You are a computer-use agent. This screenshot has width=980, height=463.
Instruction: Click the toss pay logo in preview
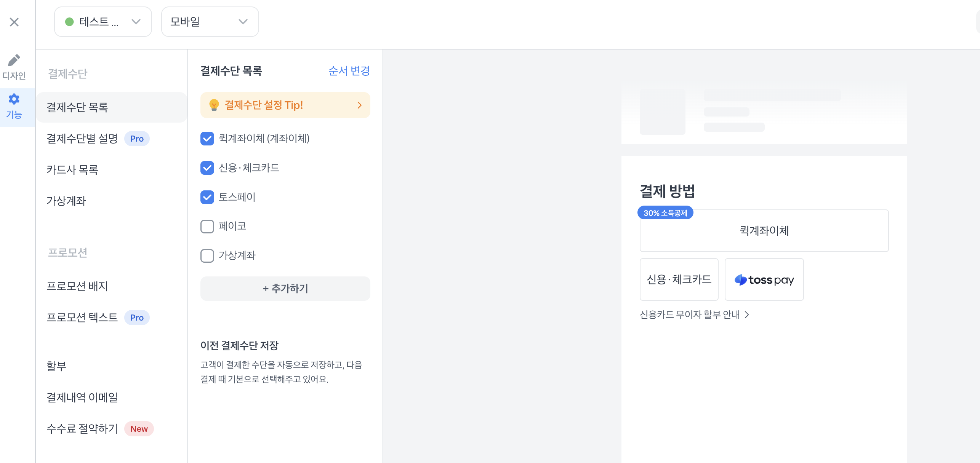tap(764, 280)
